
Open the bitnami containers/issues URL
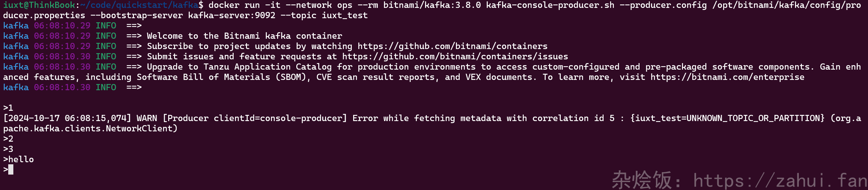[455, 57]
